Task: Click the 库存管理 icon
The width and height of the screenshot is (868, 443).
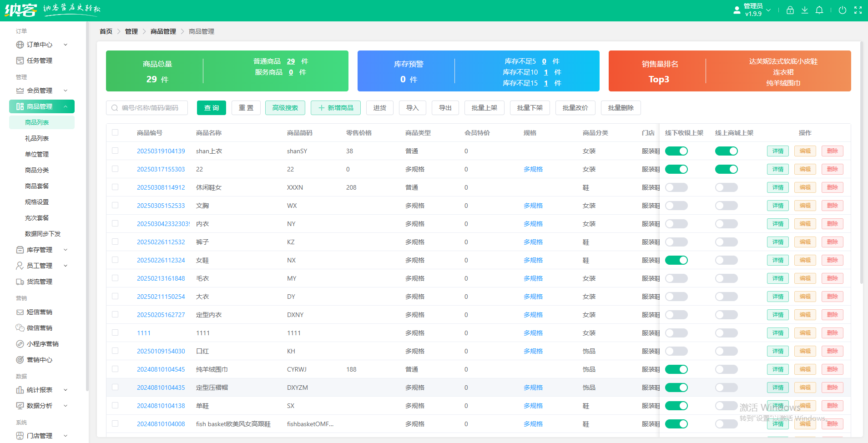Action: click(x=20, y=250)
